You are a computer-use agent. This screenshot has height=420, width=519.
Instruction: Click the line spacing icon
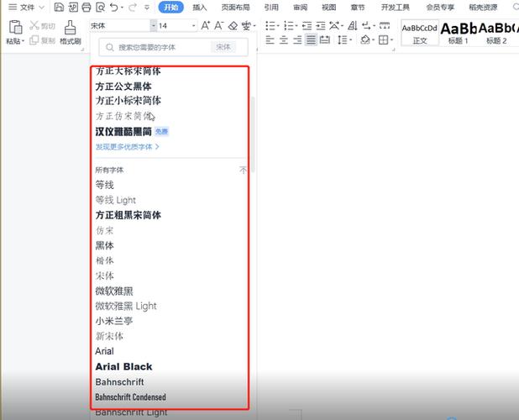[x=342, y=40]
